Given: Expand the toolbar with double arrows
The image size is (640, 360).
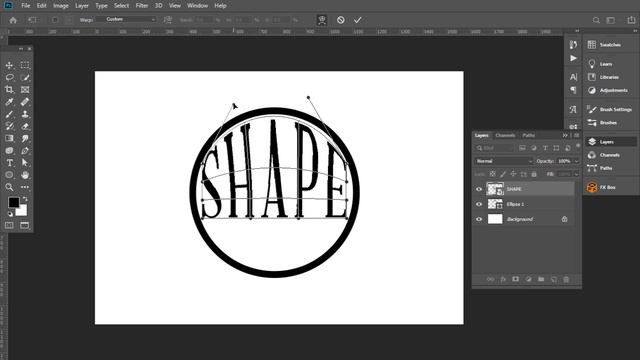Looking at the screenshot, I should [x=21, y=49].
